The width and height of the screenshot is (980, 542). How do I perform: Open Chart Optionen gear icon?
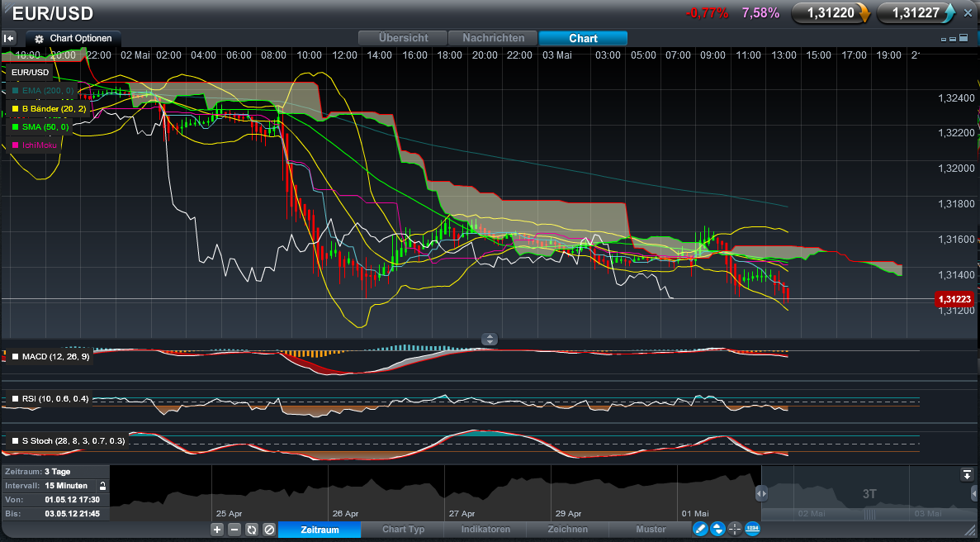pyautogui.click(x=39, y=39)
